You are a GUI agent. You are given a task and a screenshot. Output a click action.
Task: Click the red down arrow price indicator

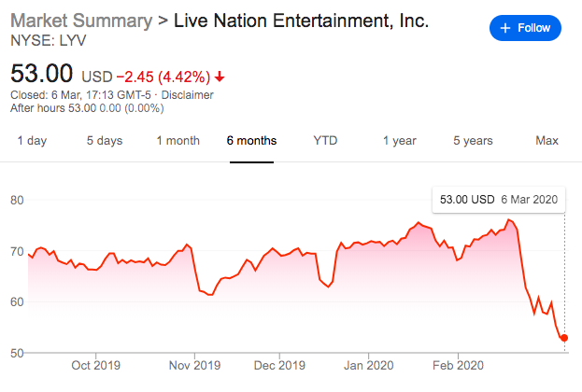pos(220,76)
